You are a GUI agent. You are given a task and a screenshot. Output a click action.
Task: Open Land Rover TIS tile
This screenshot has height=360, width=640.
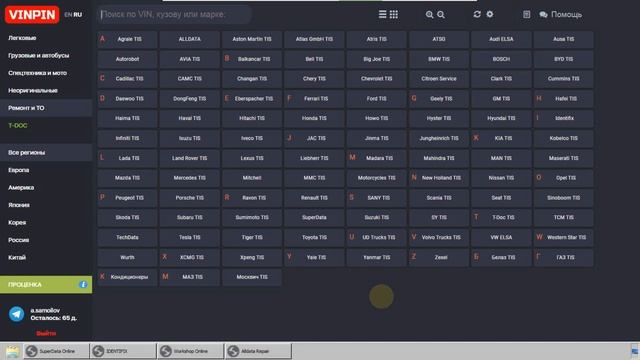pyautogui.click(x=189, y=158)
